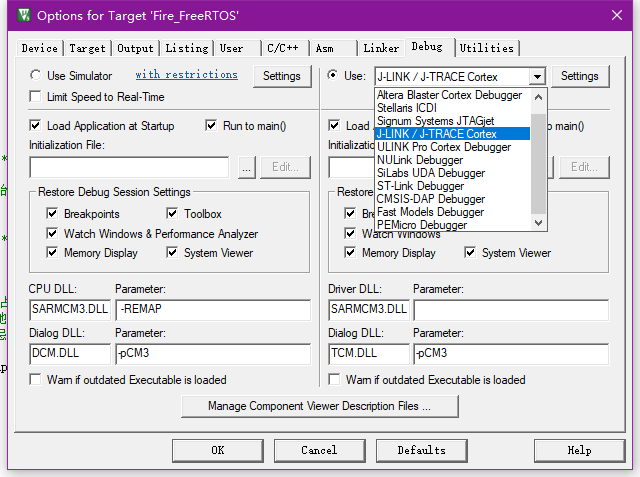The width and height of the screenshot is (640, 477).
Task: Select the Asm tab
Action: (x=333, y=48)
